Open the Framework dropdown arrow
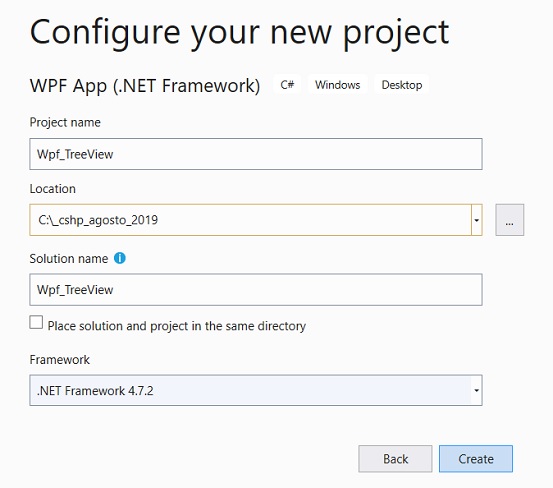Viewport: 553px width, 488px height. [476, 390]
